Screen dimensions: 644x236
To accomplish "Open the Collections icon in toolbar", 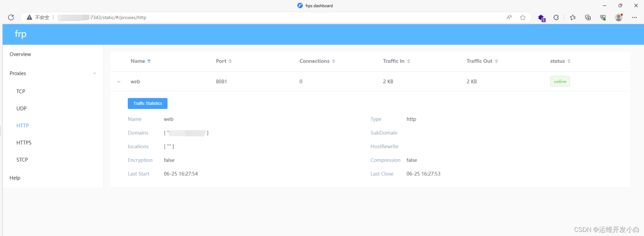I will [x=588, y=17].
